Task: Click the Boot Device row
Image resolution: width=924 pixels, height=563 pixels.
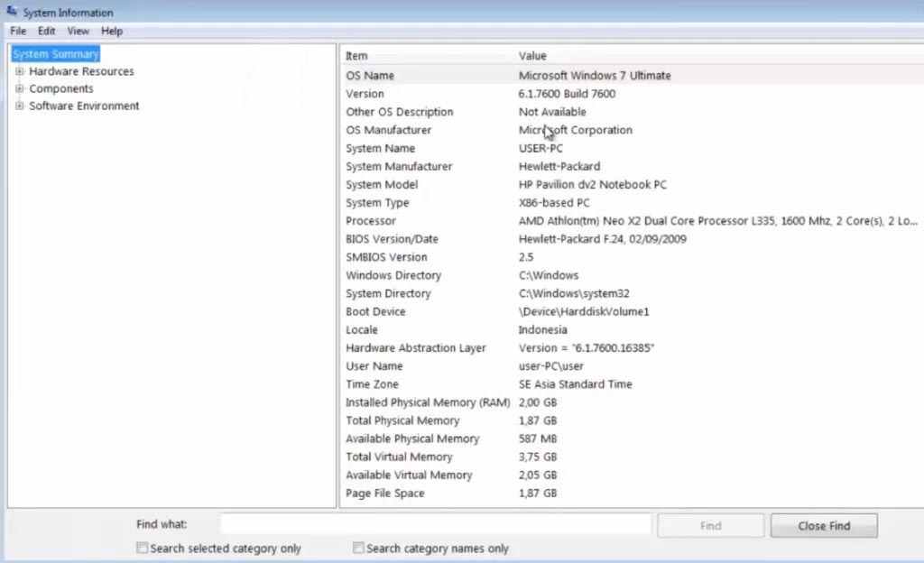Action: pyautogui.click(x=632, y=311)
